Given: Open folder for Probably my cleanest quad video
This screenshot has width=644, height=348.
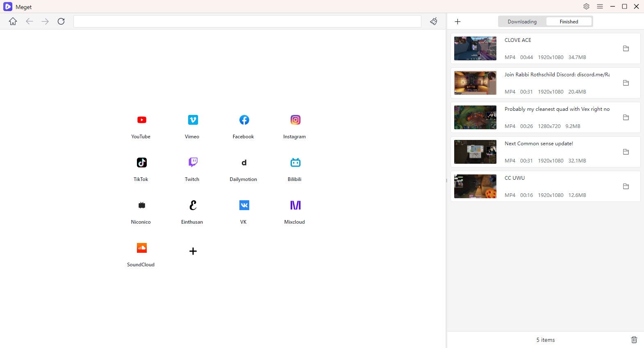Looking at the screenshot, I should 626,117.
